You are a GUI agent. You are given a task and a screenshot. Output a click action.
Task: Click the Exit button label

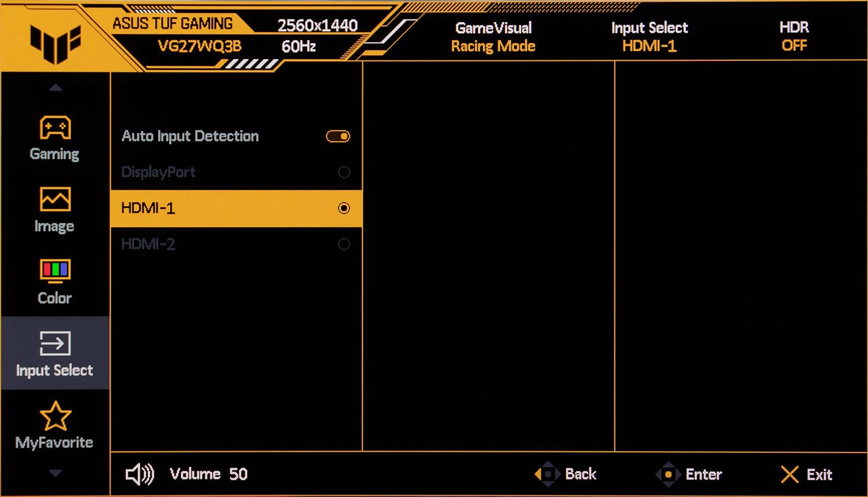pos(820,474)
